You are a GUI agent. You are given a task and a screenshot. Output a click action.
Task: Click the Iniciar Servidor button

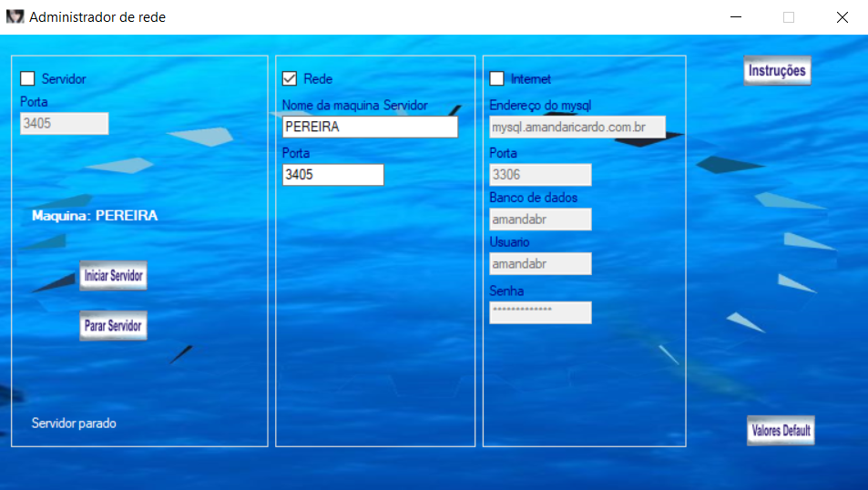(x=114, y=275)
